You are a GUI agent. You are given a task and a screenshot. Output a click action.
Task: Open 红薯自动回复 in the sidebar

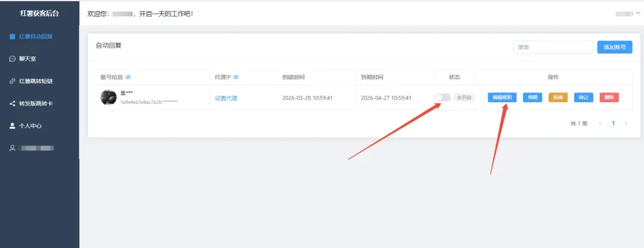pyautogui.click(x=39, y=36)
